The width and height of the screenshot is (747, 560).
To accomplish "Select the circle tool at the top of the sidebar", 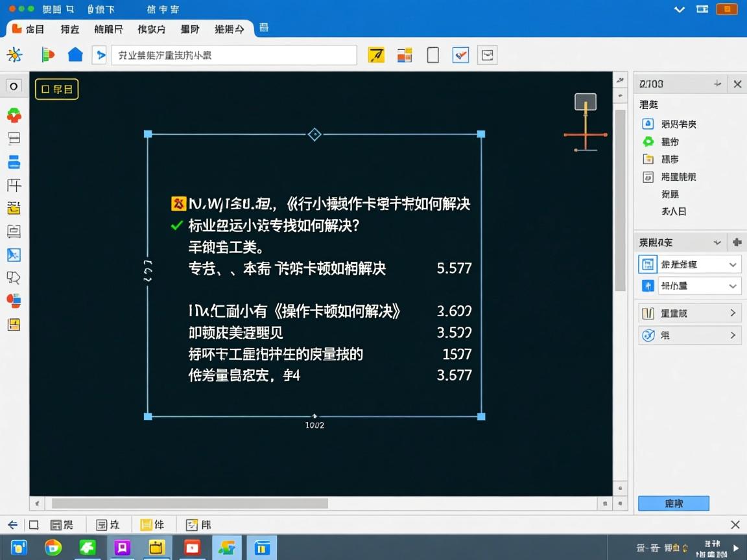I will [14, 86].
